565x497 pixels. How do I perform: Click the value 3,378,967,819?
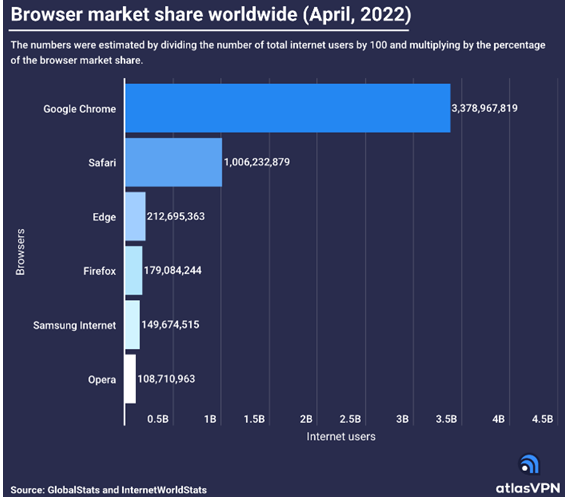484,108
